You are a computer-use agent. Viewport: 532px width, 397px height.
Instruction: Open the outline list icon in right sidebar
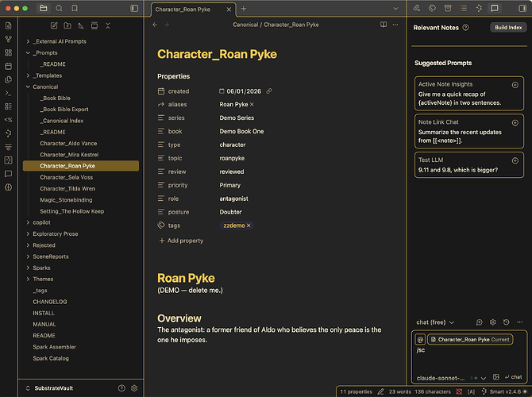pyautogui.click(x=464, y=8)
